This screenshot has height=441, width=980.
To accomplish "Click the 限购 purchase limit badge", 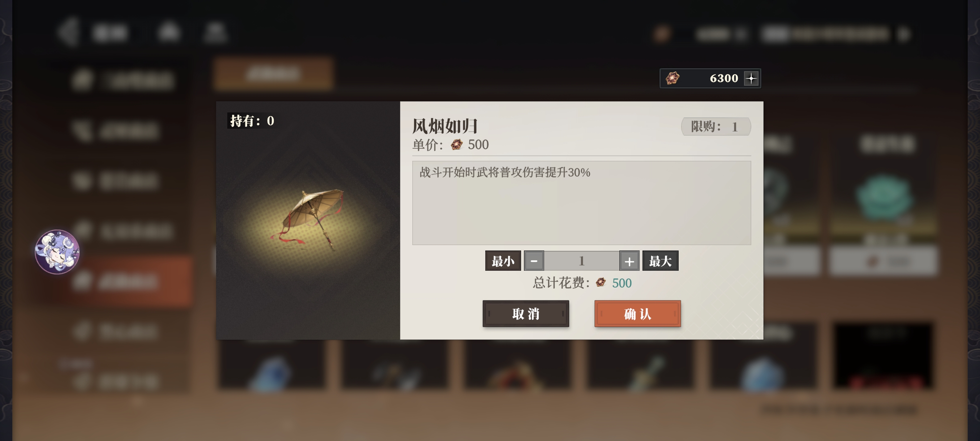I will tap(715, 126).
